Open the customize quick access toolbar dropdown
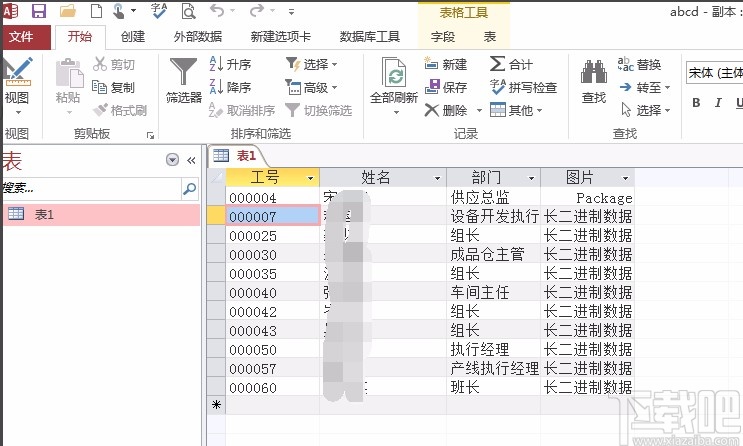The height and width of the screenshot is (446, 743). pos(291,11)
